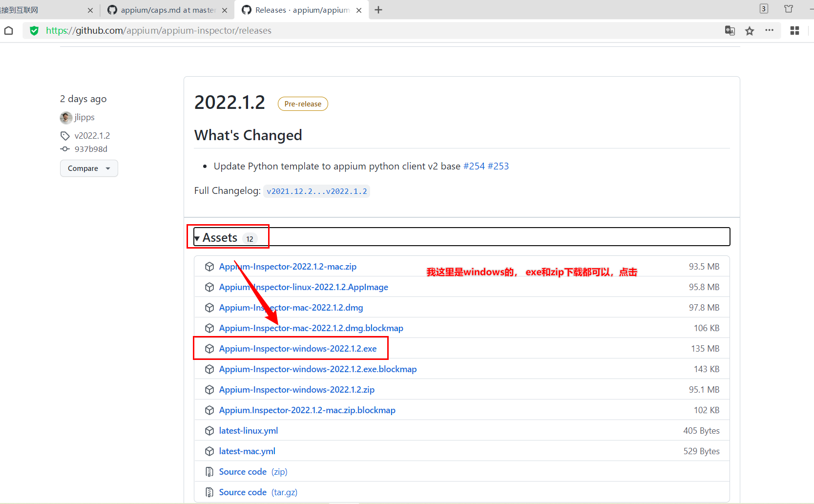Viewport: 814px width, 504px height.
Task: Close the Releases appium tab
Action: point(359,10)
